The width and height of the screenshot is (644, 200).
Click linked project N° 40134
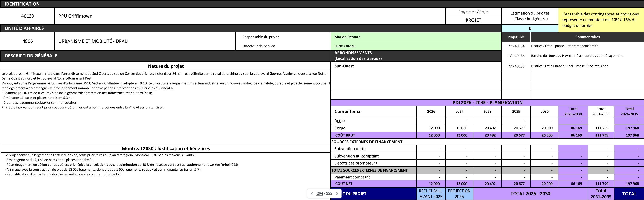coord(516,46)
